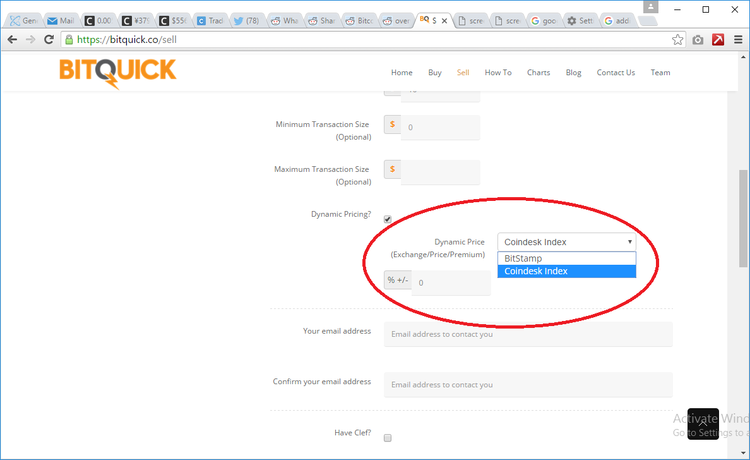
Task: Switch to the Twitter (78) tab
Action: click(246, 21)
